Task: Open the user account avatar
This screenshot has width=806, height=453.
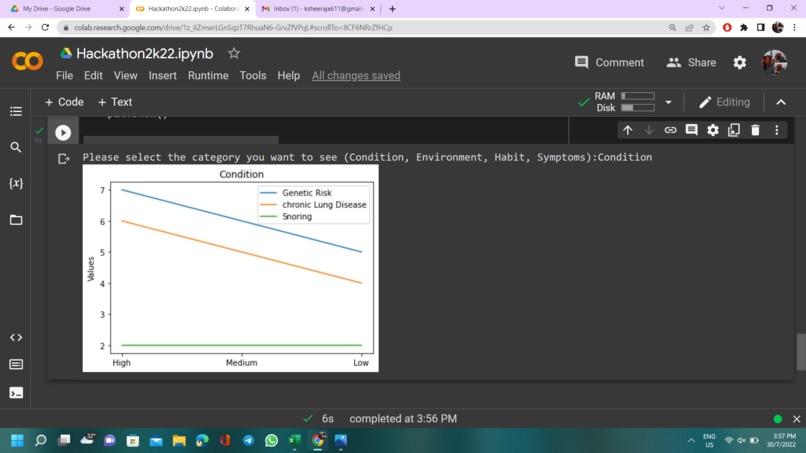Action: pos(774,62)
